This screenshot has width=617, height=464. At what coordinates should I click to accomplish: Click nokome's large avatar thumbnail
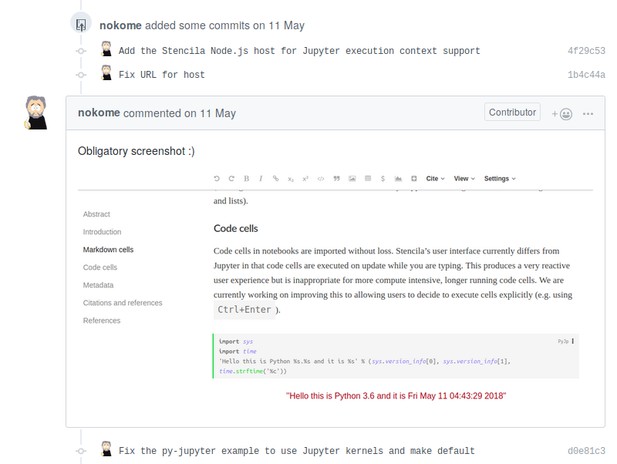36,113
